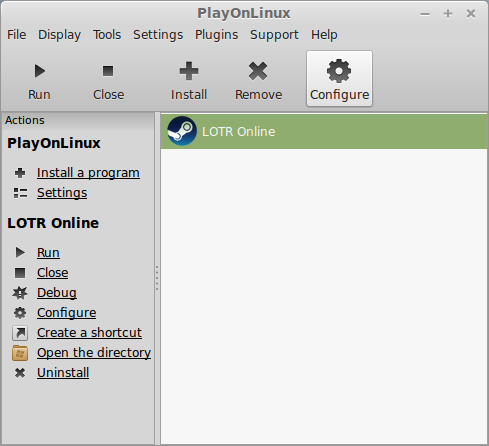This screenshot has width=489, height=446.
Task: Click the Settings link in Actions panel
Action: pos(62,193)
